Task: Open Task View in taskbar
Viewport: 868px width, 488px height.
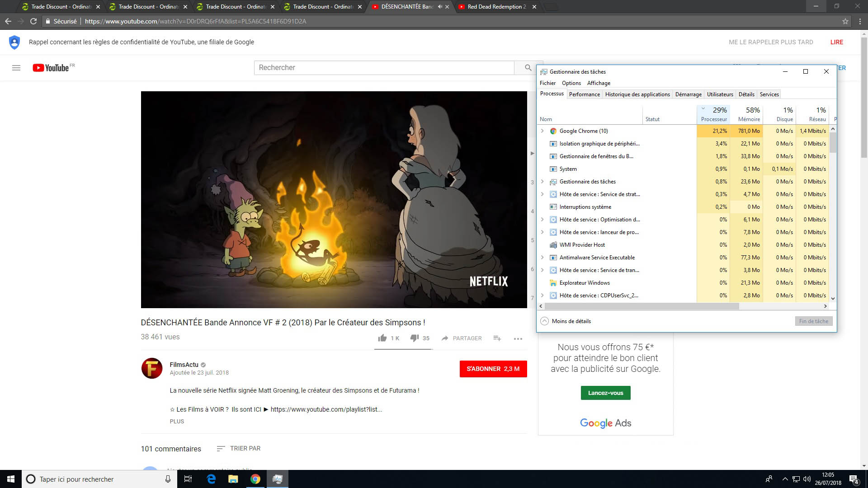Action: click(188, 479)
